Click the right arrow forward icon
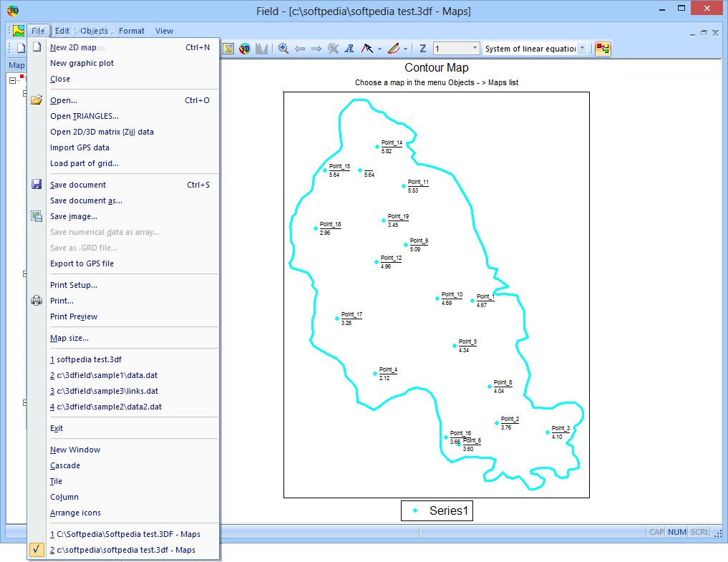728x562 pixels. (316, 48)
